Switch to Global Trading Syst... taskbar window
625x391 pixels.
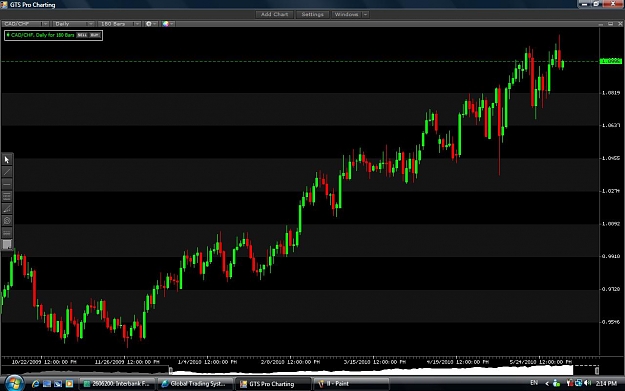click(x=195, y=384)
